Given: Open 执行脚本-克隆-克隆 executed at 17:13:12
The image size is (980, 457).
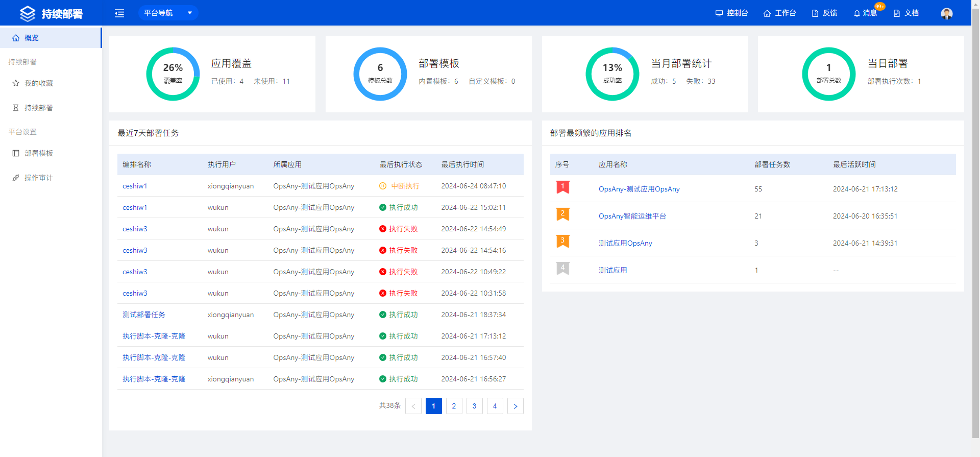Looking at the screenshot, I should tap(154, 336).
